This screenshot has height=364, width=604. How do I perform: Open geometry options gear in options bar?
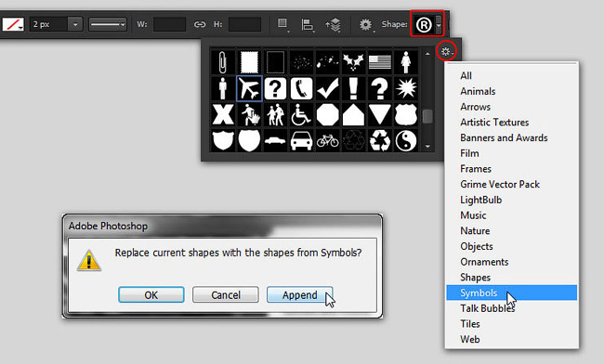click(x=365, y=25)
